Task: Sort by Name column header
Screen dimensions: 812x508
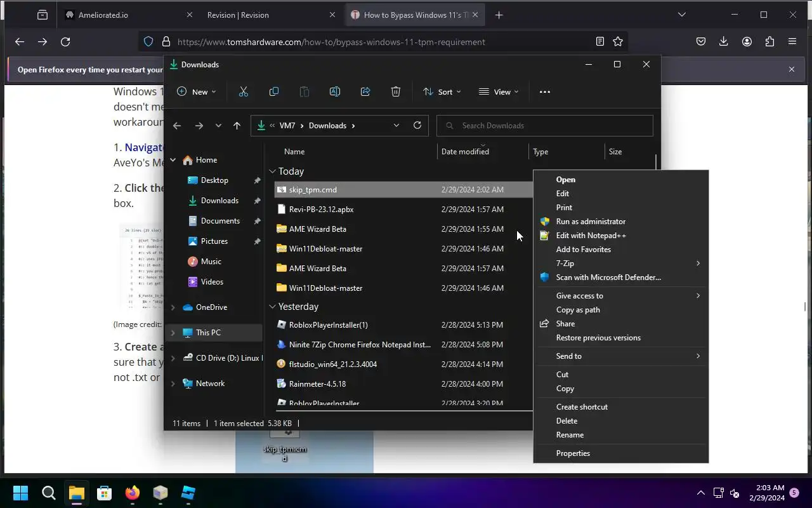Action: tap(294, 152)
